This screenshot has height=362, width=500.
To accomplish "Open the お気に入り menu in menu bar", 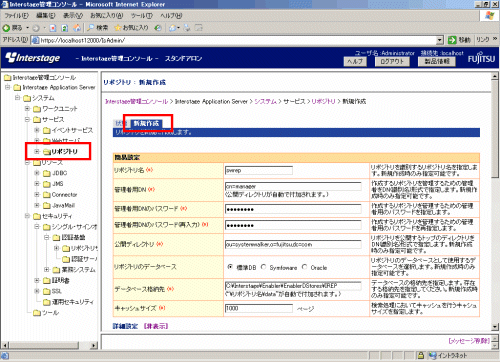I will coord(106,16).
